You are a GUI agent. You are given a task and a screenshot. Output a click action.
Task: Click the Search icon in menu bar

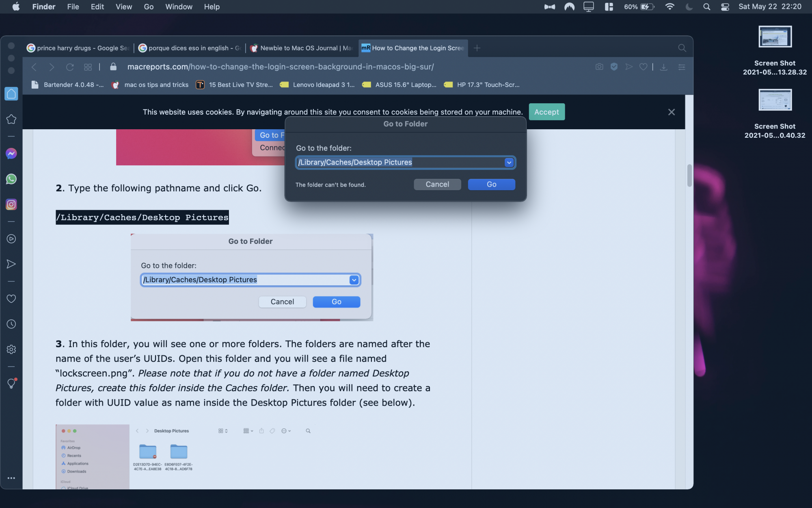pyautogui.click(x=706, y=7)
